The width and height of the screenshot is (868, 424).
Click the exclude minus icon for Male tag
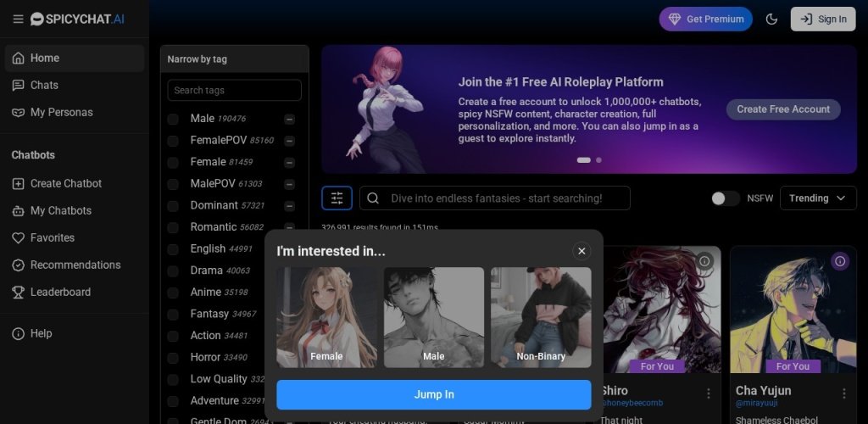coord(290,119)
